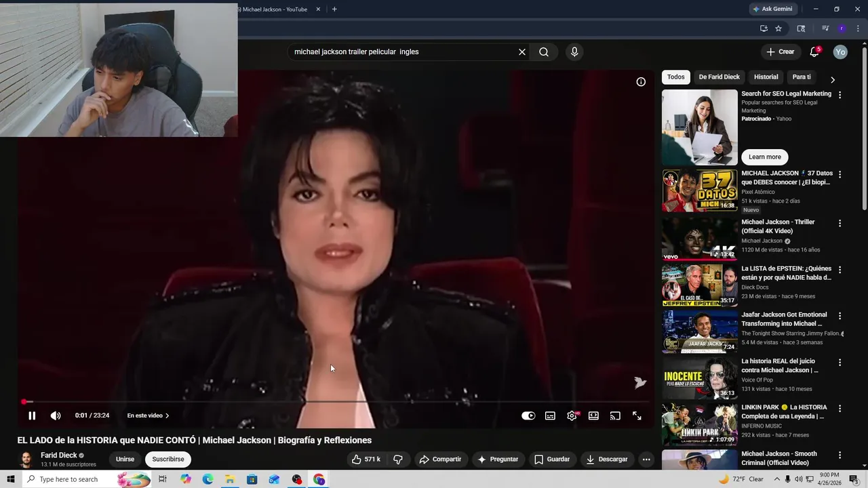Viewport: 868px width, 488px height.
Task: Open the 'Yo' account avatar menu
Action: pos(840,52)
